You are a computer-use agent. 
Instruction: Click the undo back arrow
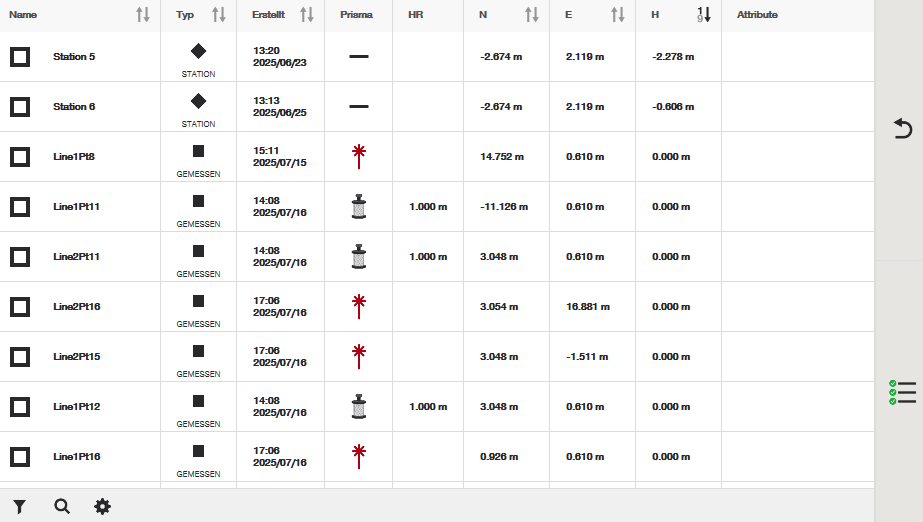click(902, 129)
